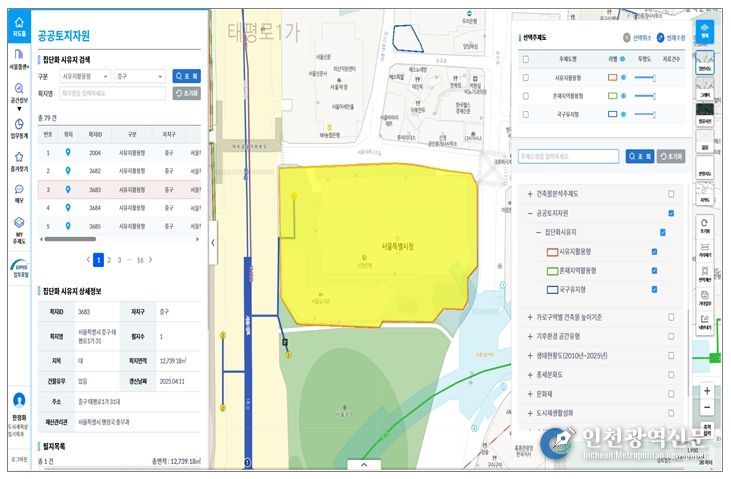731x479 pixels.
Task: Open the 지도홈 map home icon
Action: click(18, 25)
